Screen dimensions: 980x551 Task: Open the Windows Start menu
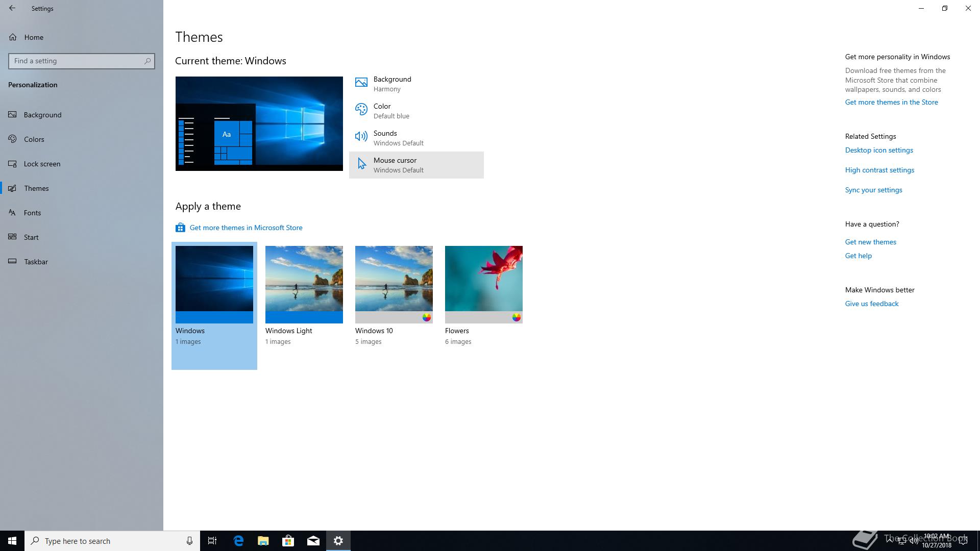pos(12,541)
